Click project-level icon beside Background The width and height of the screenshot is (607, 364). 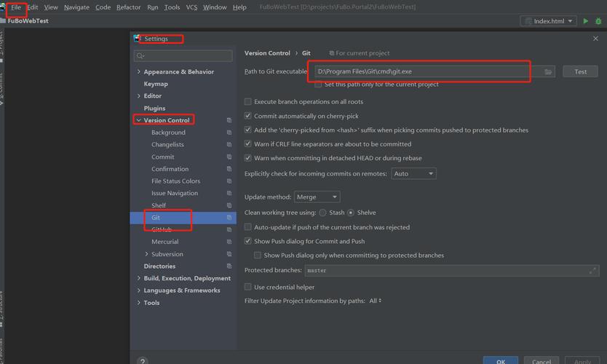229,132
